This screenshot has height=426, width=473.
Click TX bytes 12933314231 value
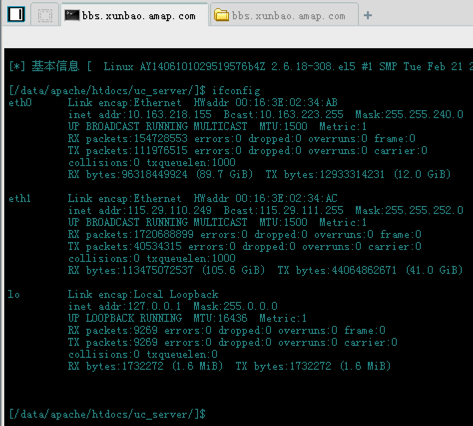[x=352, y=174]
